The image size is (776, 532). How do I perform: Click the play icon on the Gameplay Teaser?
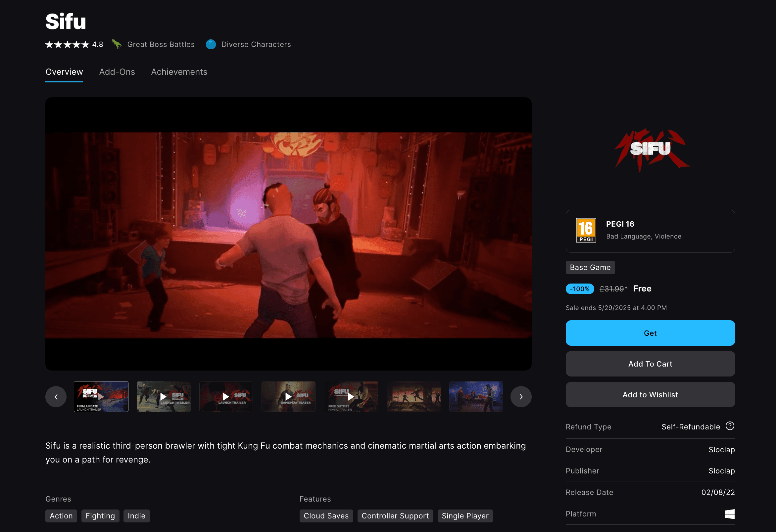(288, 396)
